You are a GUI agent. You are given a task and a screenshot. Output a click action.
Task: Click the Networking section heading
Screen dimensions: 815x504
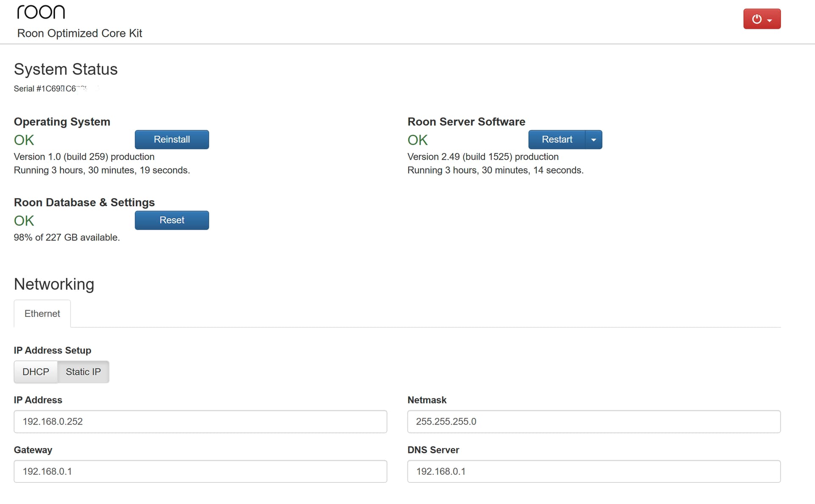tap(54, 284)
